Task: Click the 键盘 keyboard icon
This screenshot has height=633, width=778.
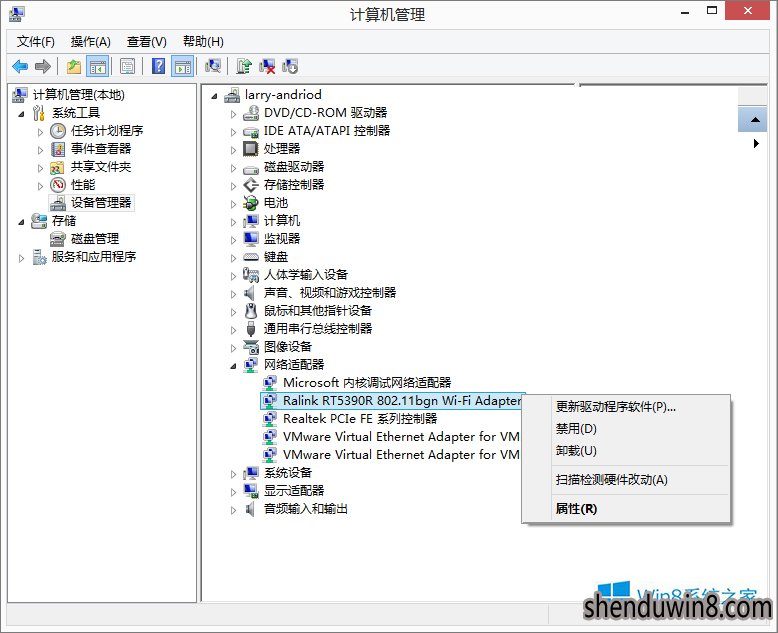Action: click(x=251, y=256)
